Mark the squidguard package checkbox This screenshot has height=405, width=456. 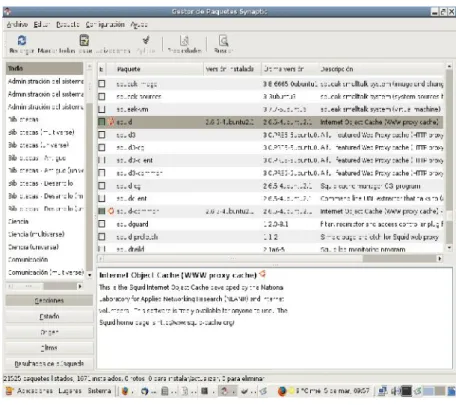click(102, 224)
